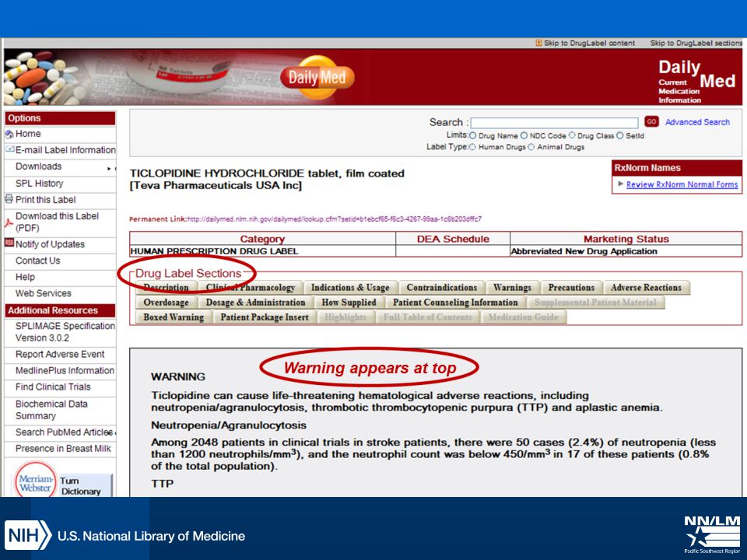Select Notify of Updates
The height and width of the screenshot is (560, 747).
pyautogui.click(x=50, y=244)
